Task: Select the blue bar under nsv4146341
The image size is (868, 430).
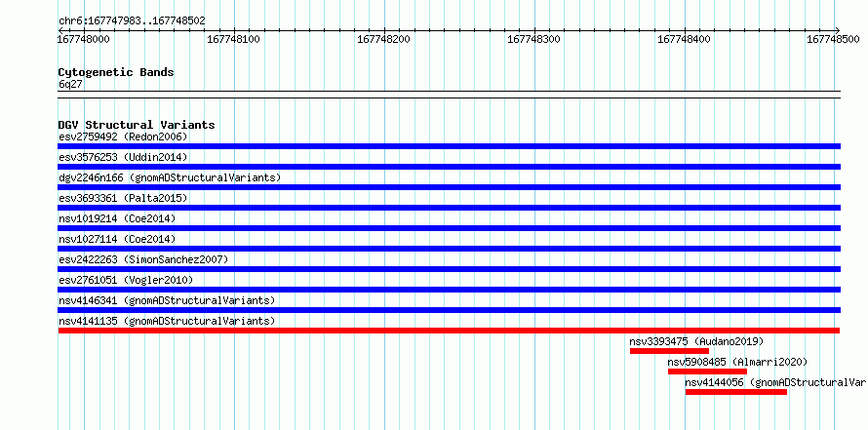Action: tap(449, 310)
